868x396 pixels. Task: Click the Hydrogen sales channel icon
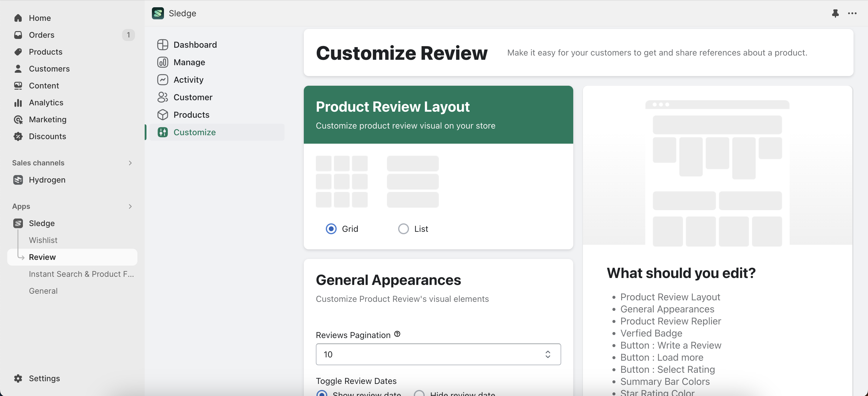pyautogui.click(x=18, y=180)
